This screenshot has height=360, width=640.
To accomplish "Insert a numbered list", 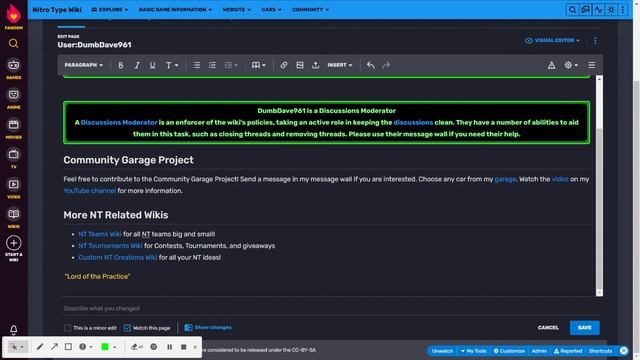I will click(x=212, y=65).
